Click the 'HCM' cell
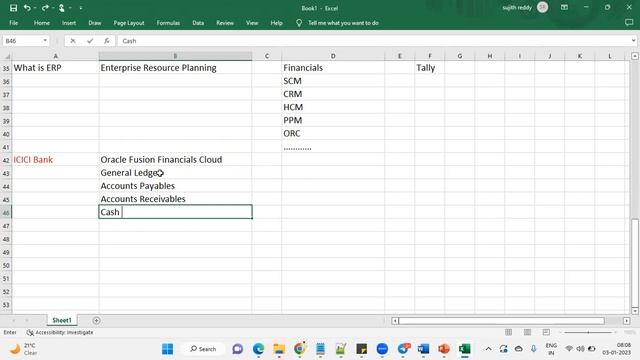640x360 pixels. tap(333, 107)
